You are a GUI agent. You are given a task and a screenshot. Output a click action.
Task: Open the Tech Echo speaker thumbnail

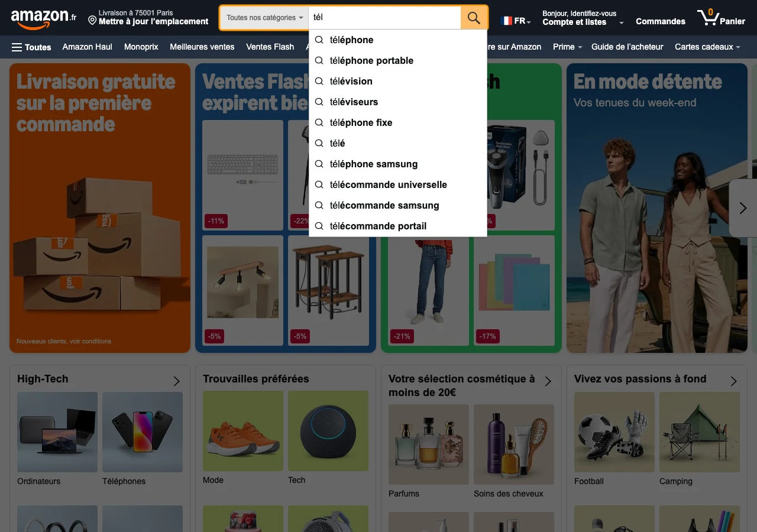pyautogui.click(x=328, y=431)
